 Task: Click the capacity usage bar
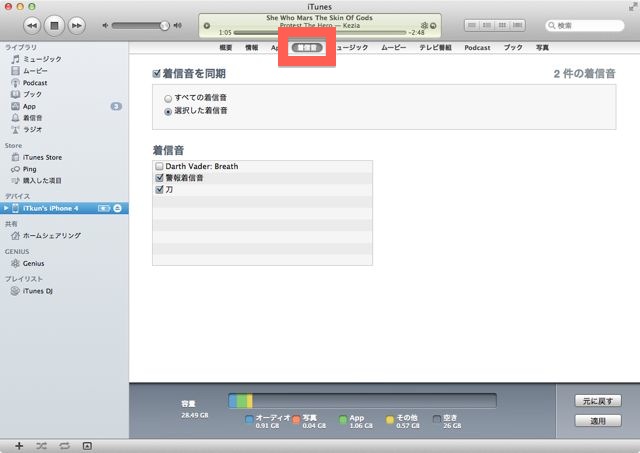point(362,401)
